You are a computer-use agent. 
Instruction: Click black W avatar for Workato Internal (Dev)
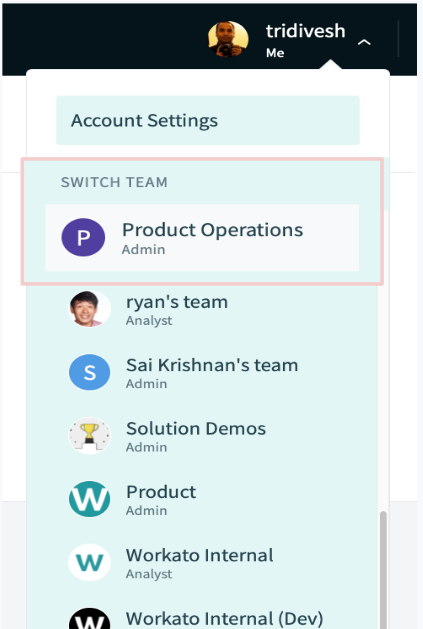click(89, 620)
